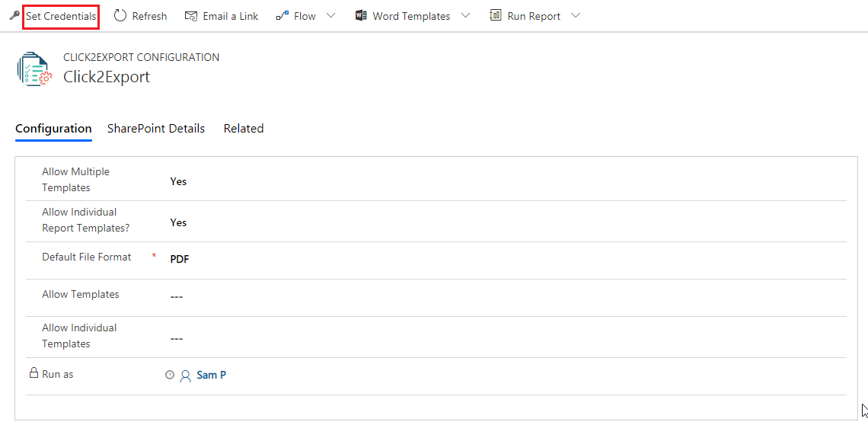Click the Word Templates document icon
The height and width of the screenshot is (425, 868).
(x=362, y=15)
